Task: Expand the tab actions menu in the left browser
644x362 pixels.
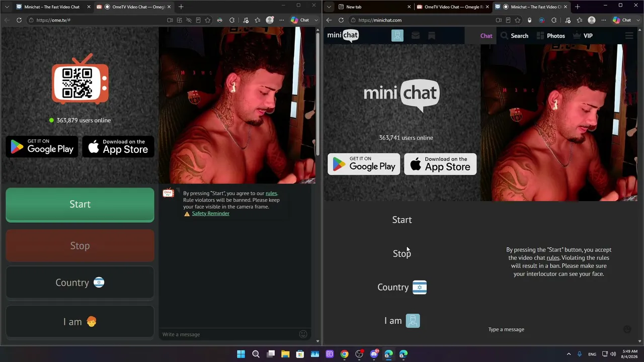Action: click(7, 7)
